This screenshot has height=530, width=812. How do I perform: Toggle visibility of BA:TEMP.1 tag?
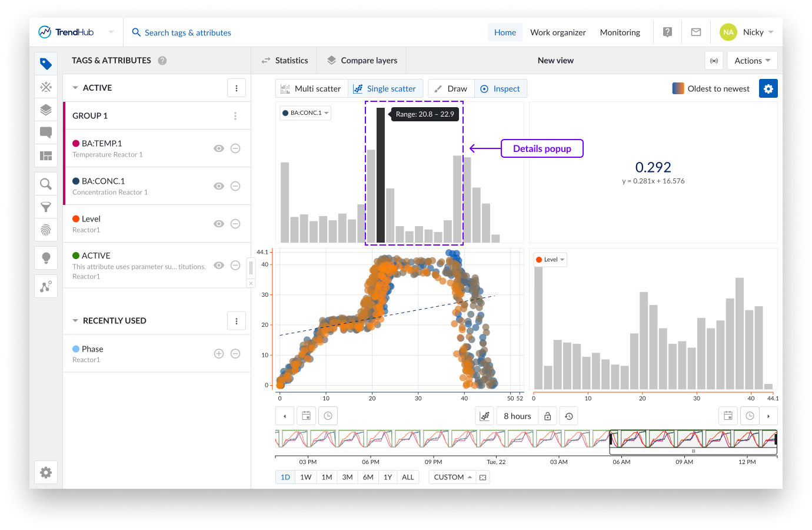(219, 148)
